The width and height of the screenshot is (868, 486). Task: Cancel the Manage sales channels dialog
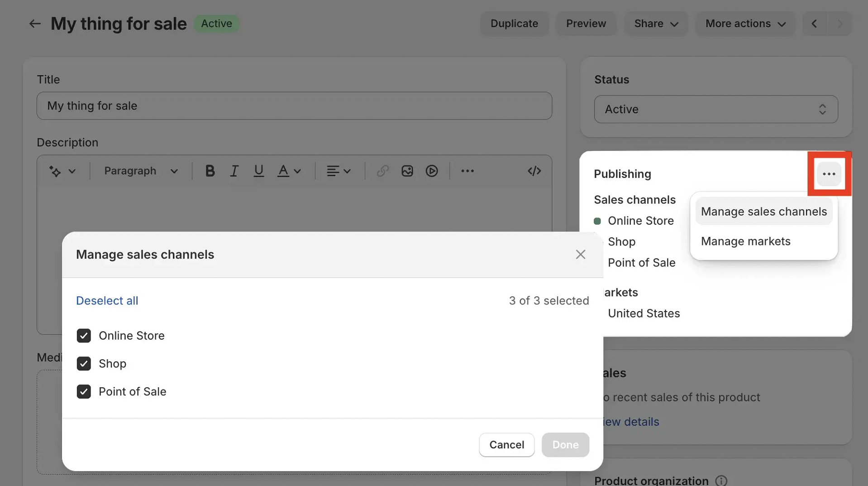pos(506,445)
